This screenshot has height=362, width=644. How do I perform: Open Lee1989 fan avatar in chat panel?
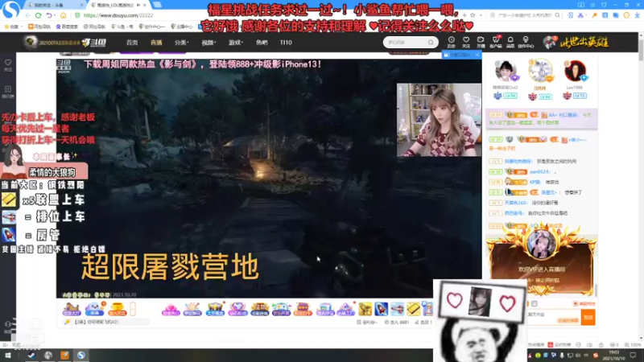tap(575, 71)
